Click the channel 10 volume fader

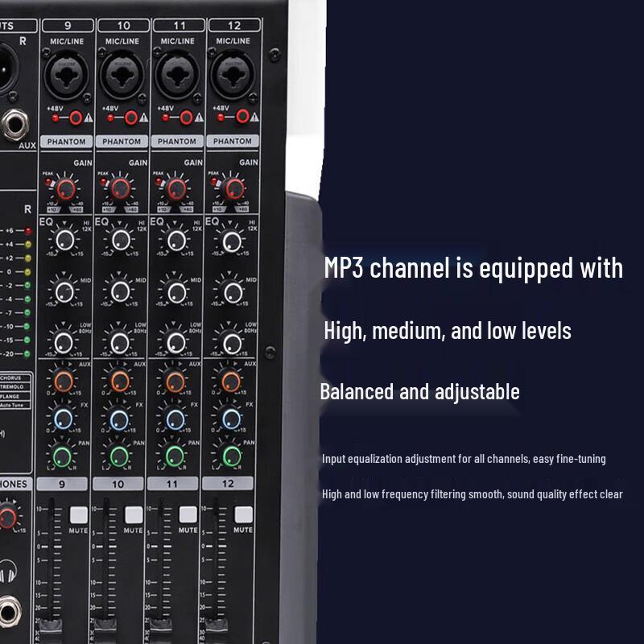tap(105, 624)
